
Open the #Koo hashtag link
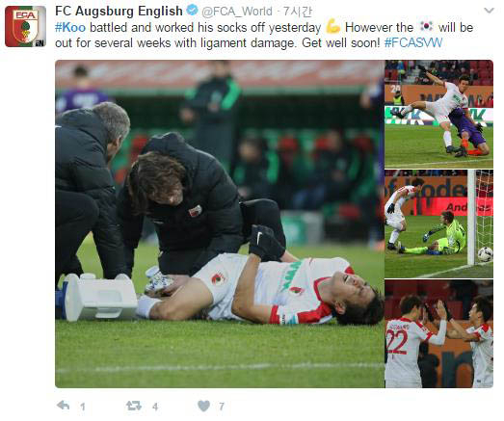(x=70, y=27)
